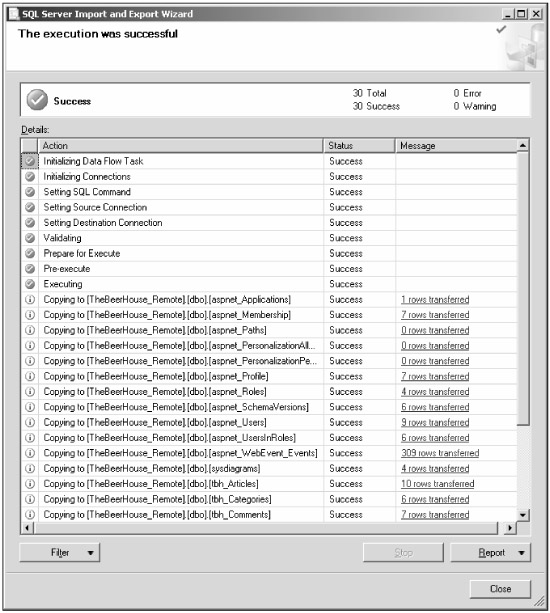Open the Filter dropdown arrow
Viewport: 550px width, 613px height.
pyautogui.click(x=91, y=553)
